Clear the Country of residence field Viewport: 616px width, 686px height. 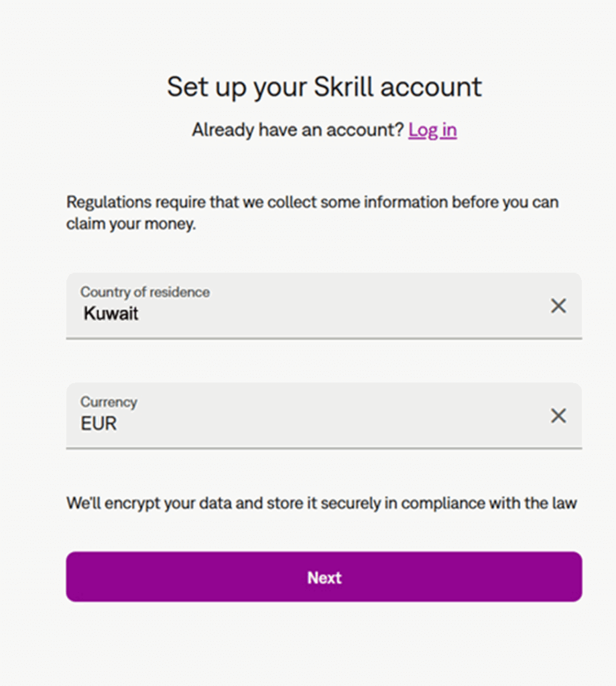point(558,305)
